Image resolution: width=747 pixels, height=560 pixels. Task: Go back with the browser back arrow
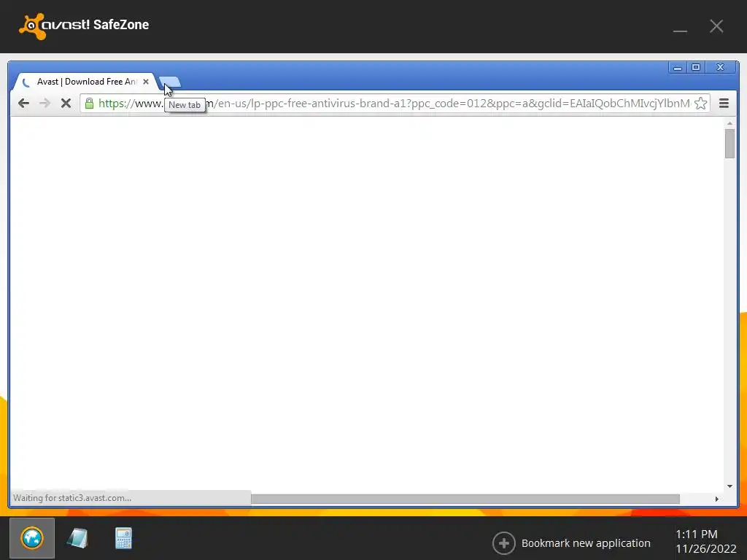23,104
